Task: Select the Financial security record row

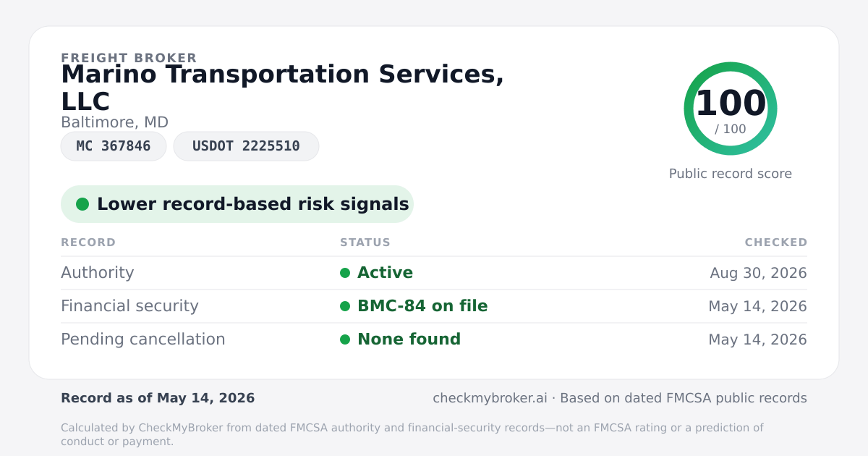Action: 434,306
